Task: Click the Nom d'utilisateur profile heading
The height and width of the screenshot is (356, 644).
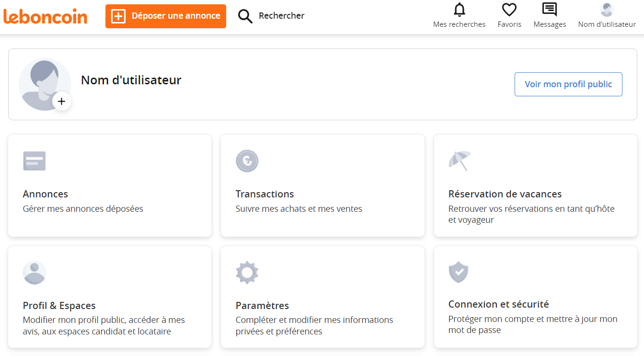Action: coord(131,80)
